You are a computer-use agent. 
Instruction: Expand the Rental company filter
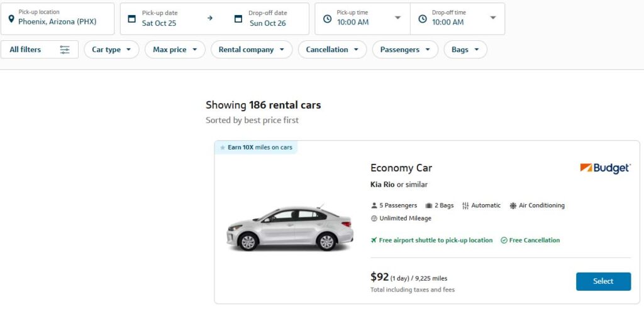(251, 50)
